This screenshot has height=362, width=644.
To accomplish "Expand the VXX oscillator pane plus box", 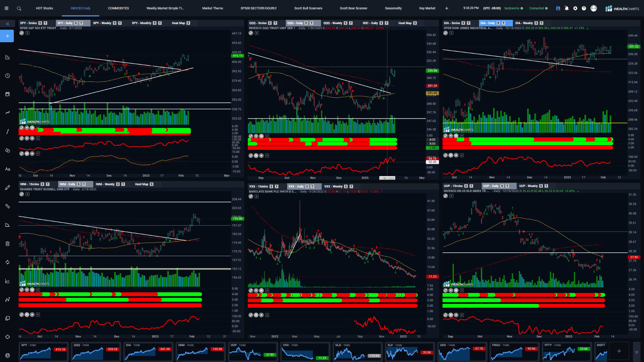I will pyautogui.click(x=267, y=315).
